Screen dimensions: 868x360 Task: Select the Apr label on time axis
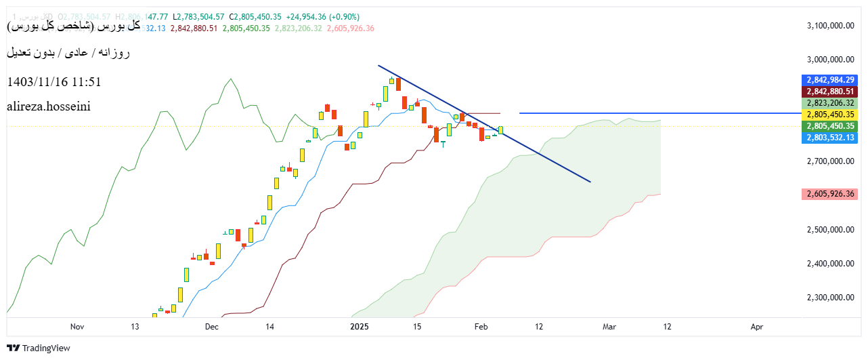tap(757, 327)
